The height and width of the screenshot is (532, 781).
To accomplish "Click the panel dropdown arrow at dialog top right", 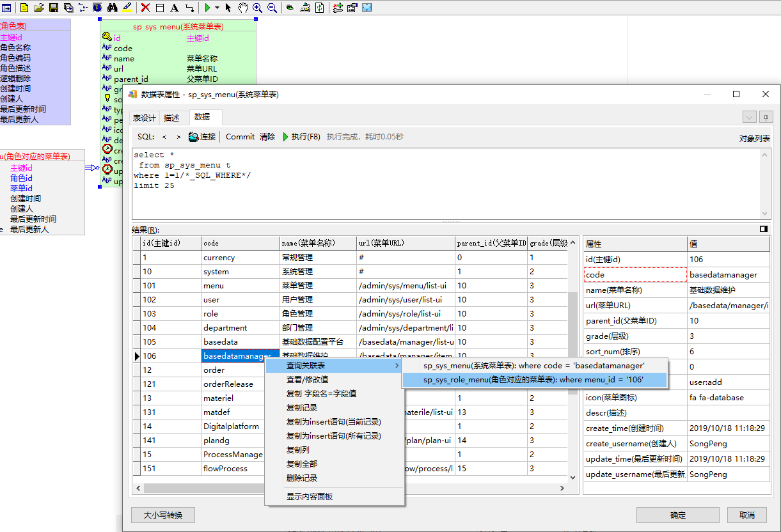I will point(749,117).
